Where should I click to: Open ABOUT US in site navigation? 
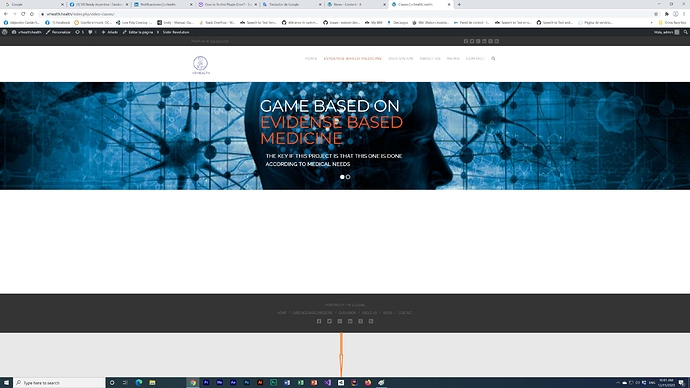[430, 59]
